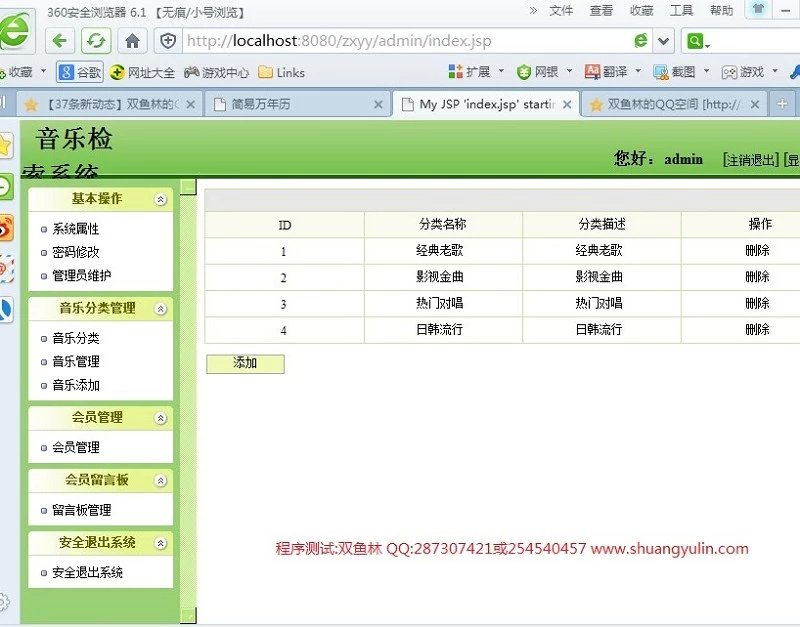Click the yellow star sidebar icon

point(5,145)
